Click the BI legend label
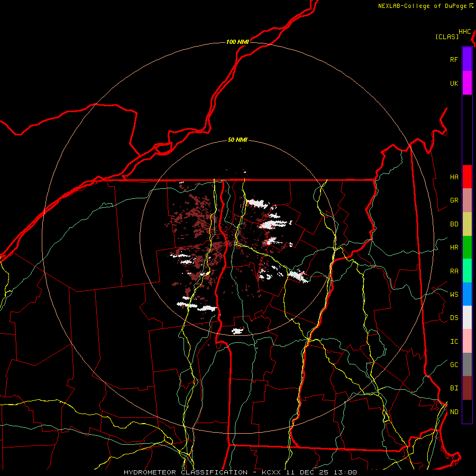 click(x=454, y=388)
